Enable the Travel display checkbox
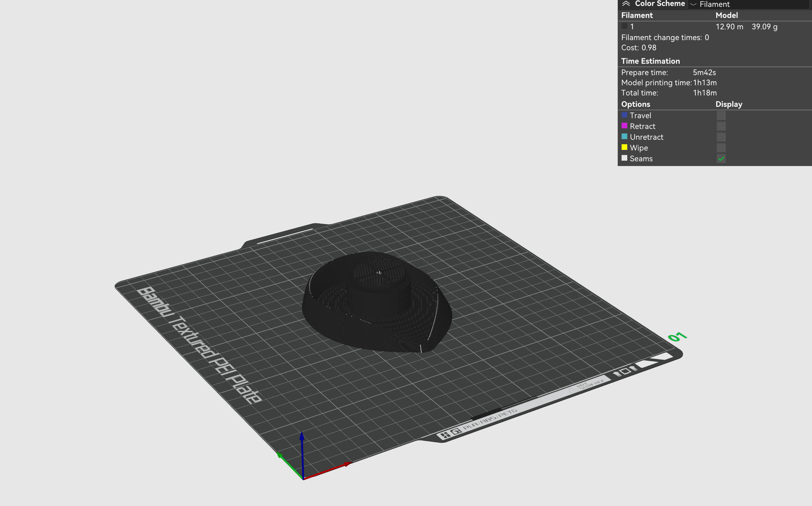Image resolution: width=812 pixels, height=506 pixels. pyautogui.click(x=721, y=116)
